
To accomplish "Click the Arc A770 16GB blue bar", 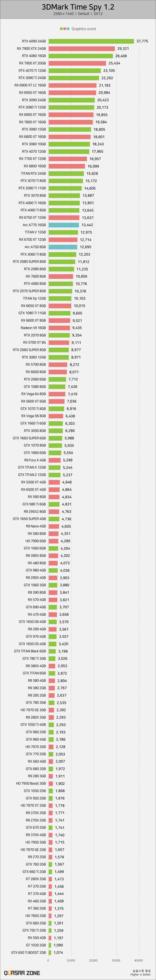I will pos(64,225).
